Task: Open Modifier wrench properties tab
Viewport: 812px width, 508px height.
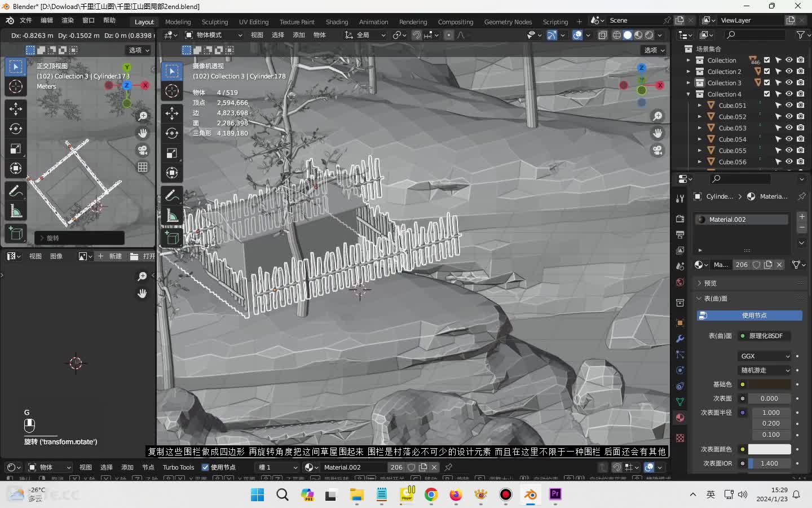Action: 680,339
